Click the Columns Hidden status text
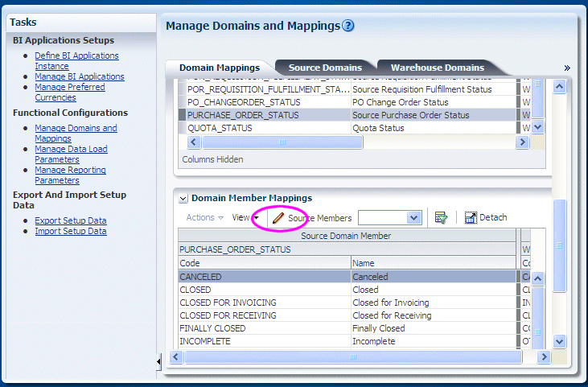The image size is (588, 387). click(212, 159)
